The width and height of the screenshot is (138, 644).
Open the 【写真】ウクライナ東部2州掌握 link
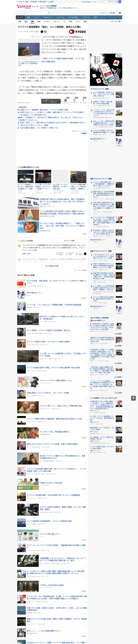63,60
